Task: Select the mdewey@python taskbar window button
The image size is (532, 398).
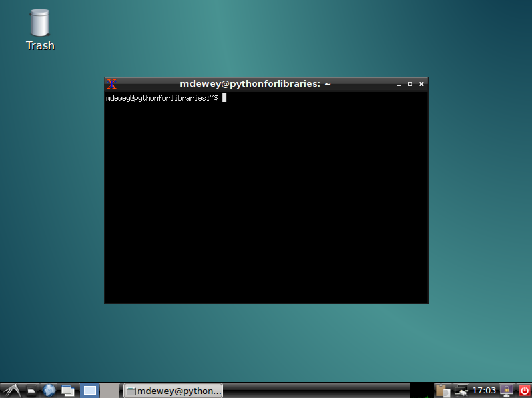Action: 173,391
